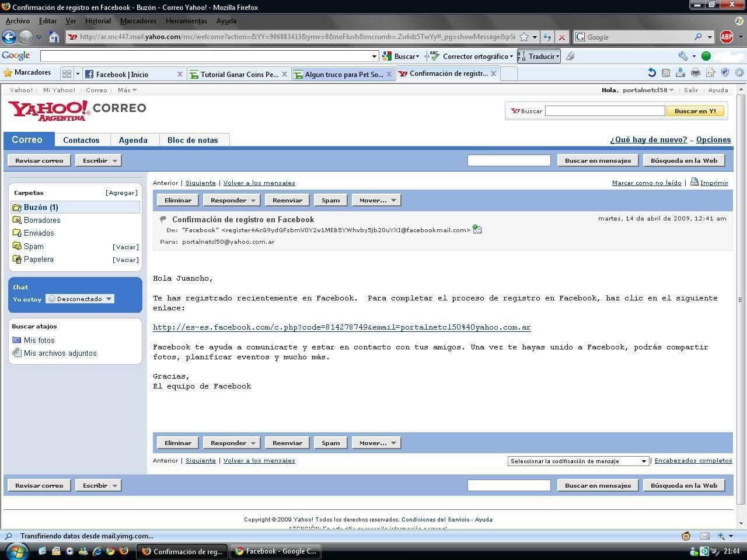Open the status bar zoom dropdown arrow
The image size is (747, 560).
click(x=731, y=536)
